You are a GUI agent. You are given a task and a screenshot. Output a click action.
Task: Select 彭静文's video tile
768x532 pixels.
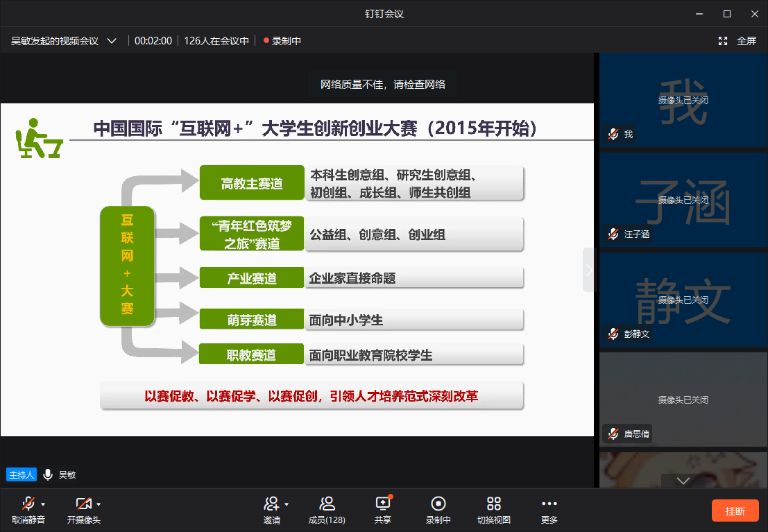683,300
